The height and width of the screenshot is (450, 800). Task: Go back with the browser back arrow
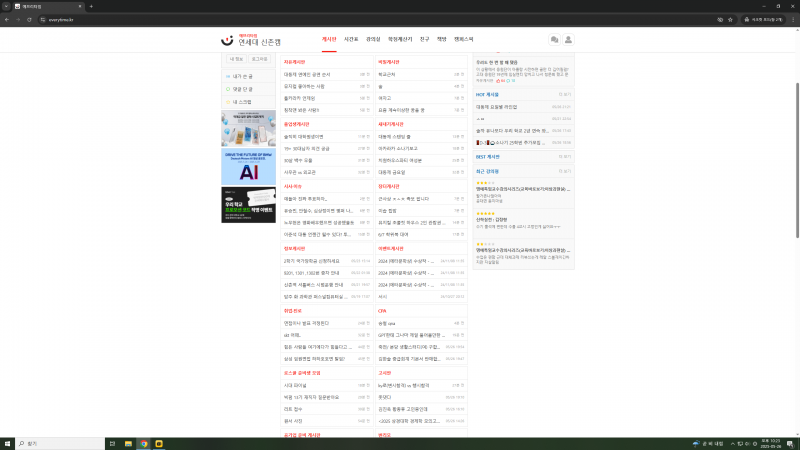[x=7, y=20]
